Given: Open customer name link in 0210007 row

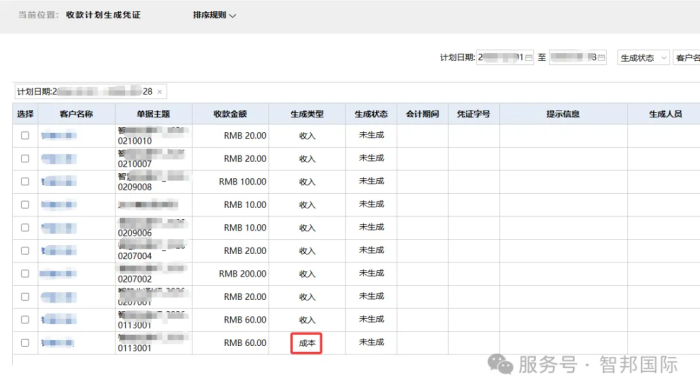Looking at the screenshot, I should 59,158.
